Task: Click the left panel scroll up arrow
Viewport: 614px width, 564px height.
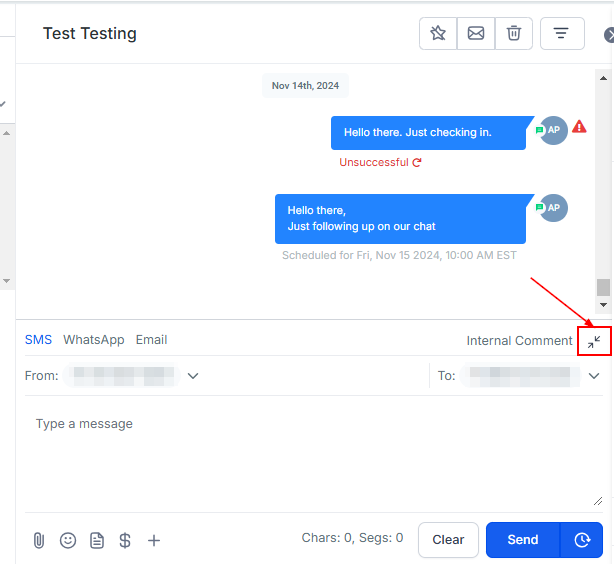Action: pos(6,134)
